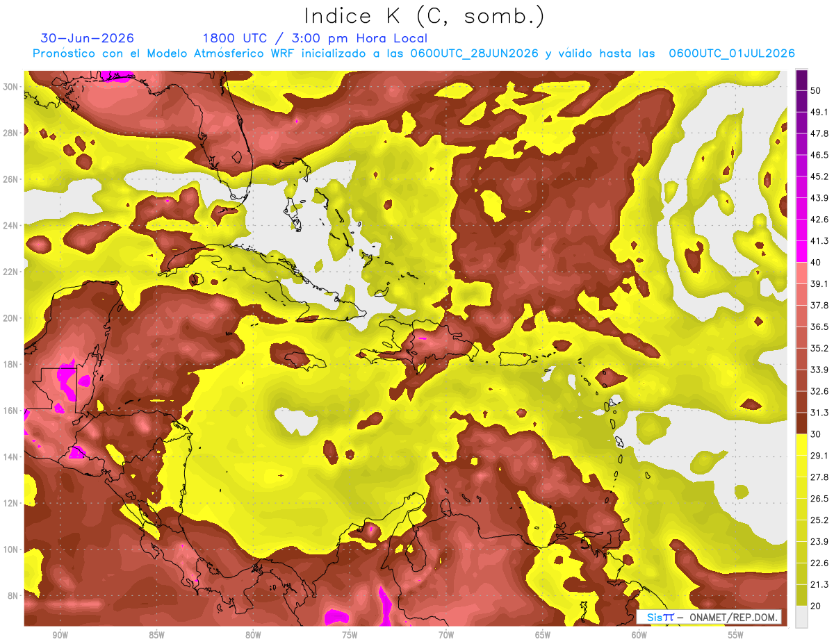Click the "70W" longitude axis label
The height and width of the screenshot is (644, 834).
click(446, 635)
